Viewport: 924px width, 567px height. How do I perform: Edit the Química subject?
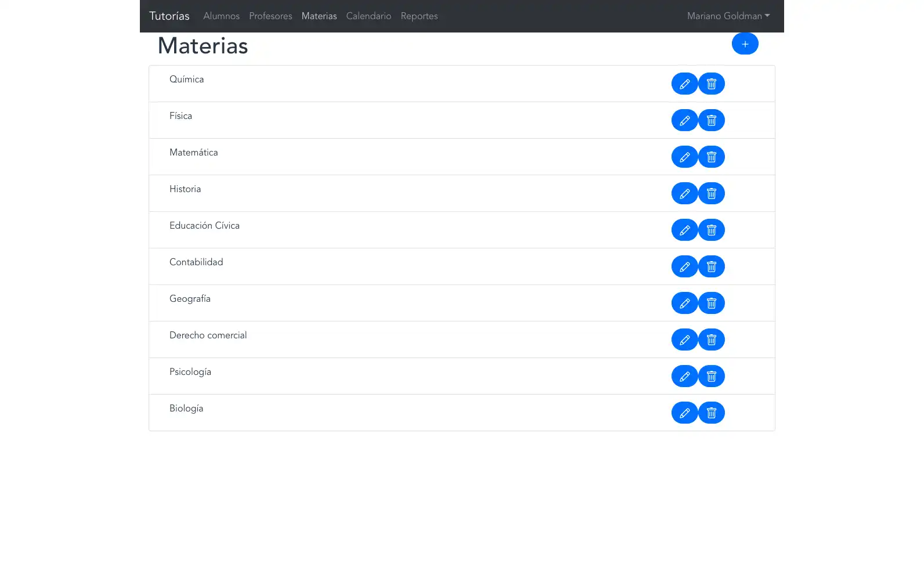point(684,84)
